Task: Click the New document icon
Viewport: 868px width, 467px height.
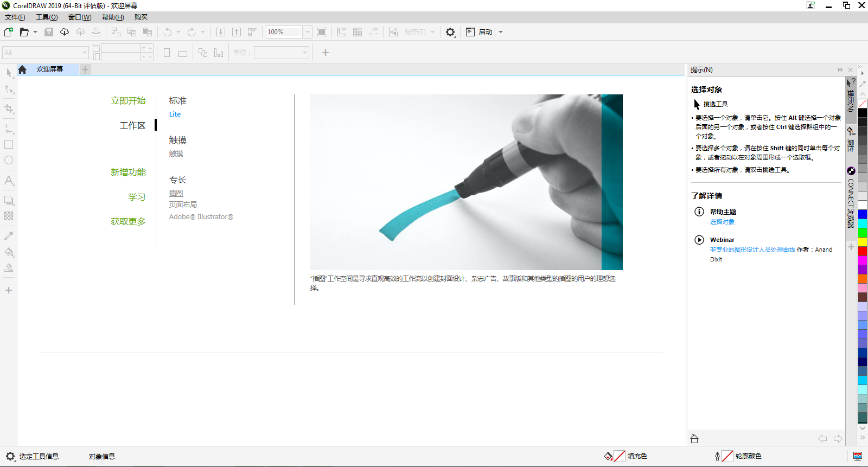Action: [9, 32]
